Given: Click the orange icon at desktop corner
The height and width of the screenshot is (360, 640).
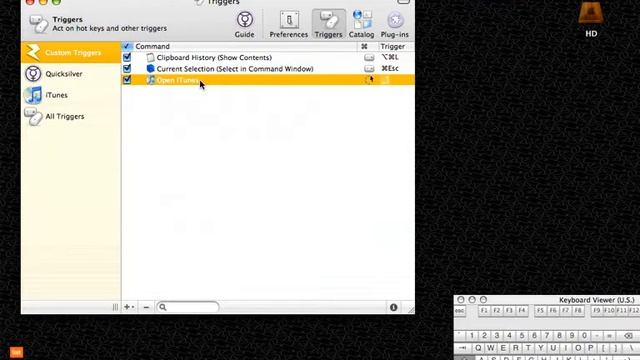Looking at the screenshot, I should (16, 352).
